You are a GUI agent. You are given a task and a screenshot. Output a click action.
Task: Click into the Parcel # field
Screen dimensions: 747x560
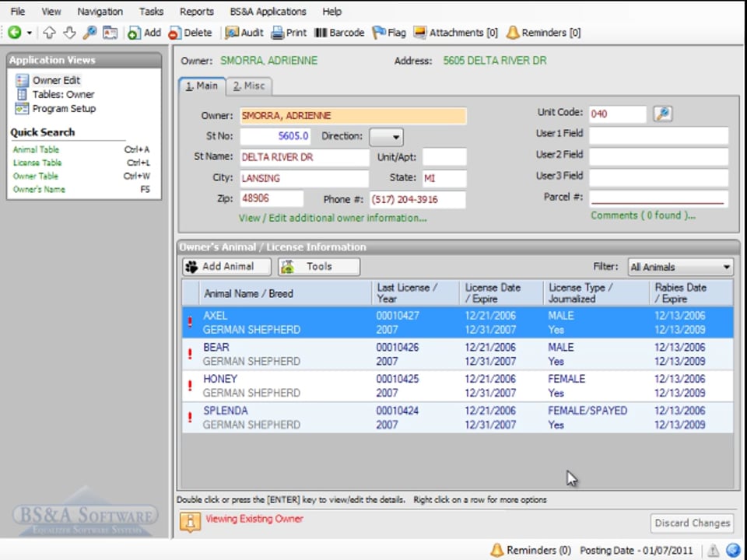pos(658,197)
